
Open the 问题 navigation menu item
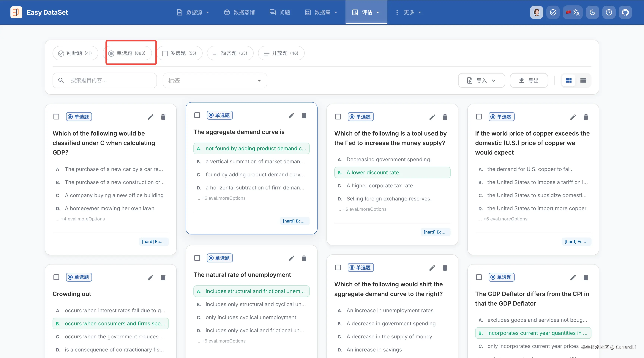[x=280, y=12]
